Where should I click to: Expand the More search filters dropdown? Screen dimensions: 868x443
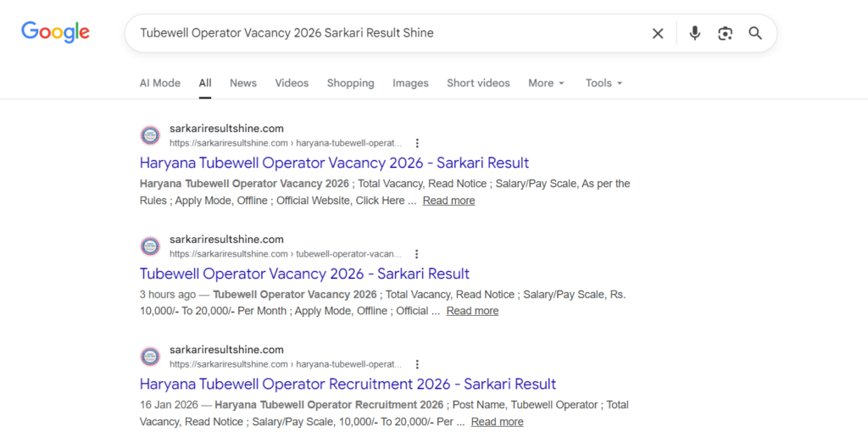(x=545, y=83)
